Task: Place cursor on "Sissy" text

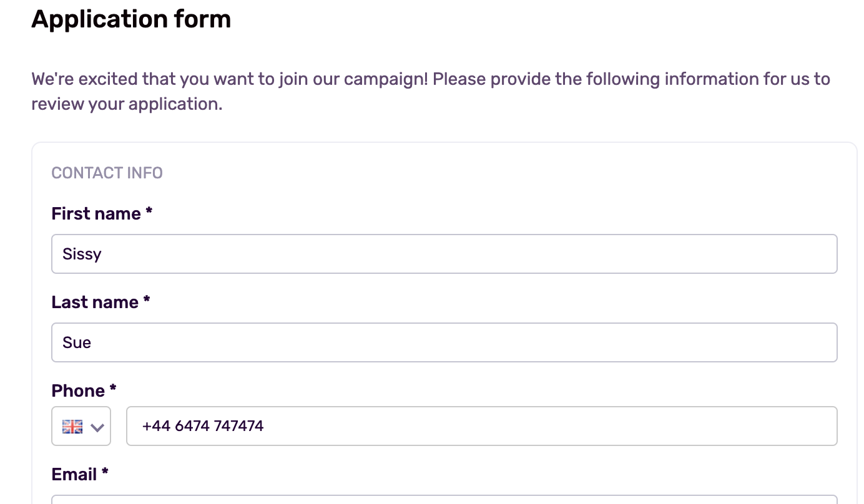Action: pyautogui.click(x=82, y=254)
